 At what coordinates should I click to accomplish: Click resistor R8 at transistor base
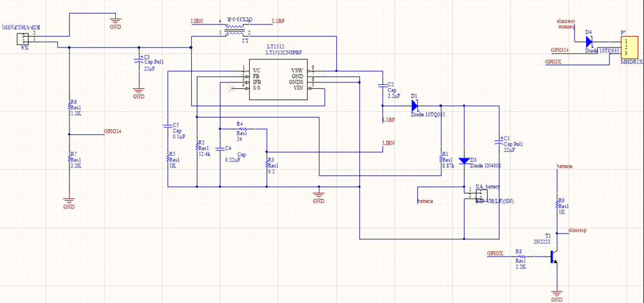(520, 257)
